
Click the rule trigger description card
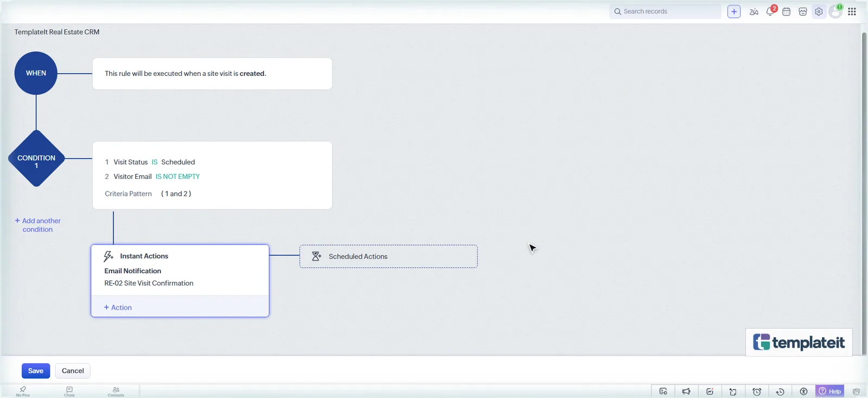[x=212, y=74]
